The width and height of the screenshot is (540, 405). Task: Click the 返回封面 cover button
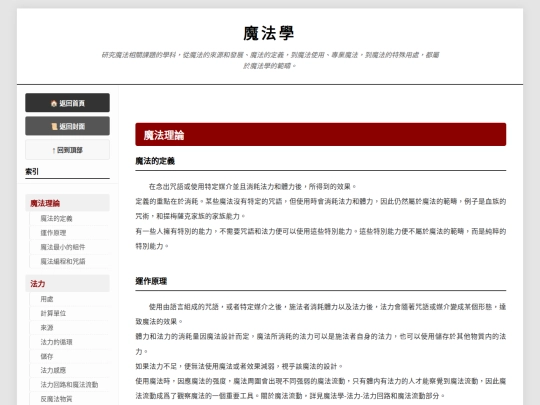[68, 126]
